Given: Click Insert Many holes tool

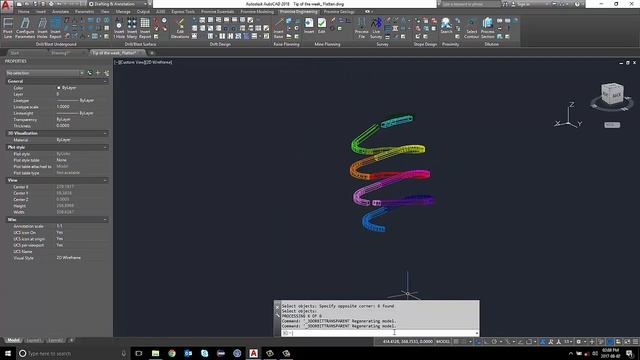Looking at the screenshot, I should 132,28.
